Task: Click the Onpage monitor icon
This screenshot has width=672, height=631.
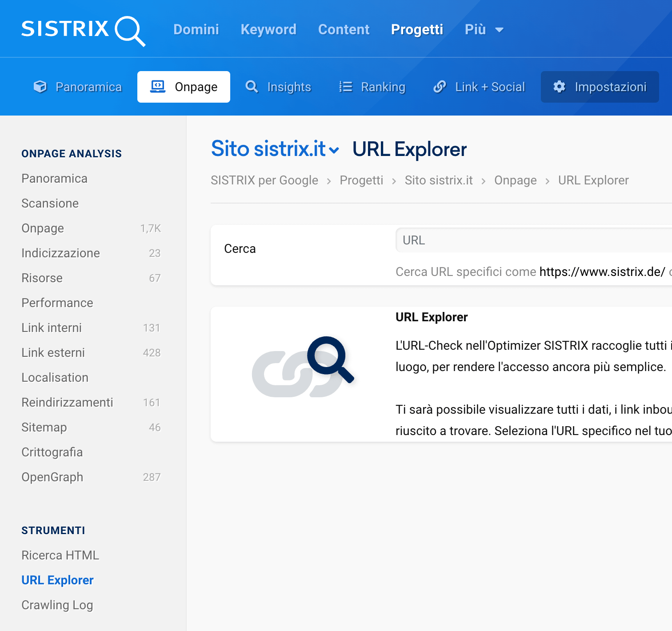Action: (158, 87)
